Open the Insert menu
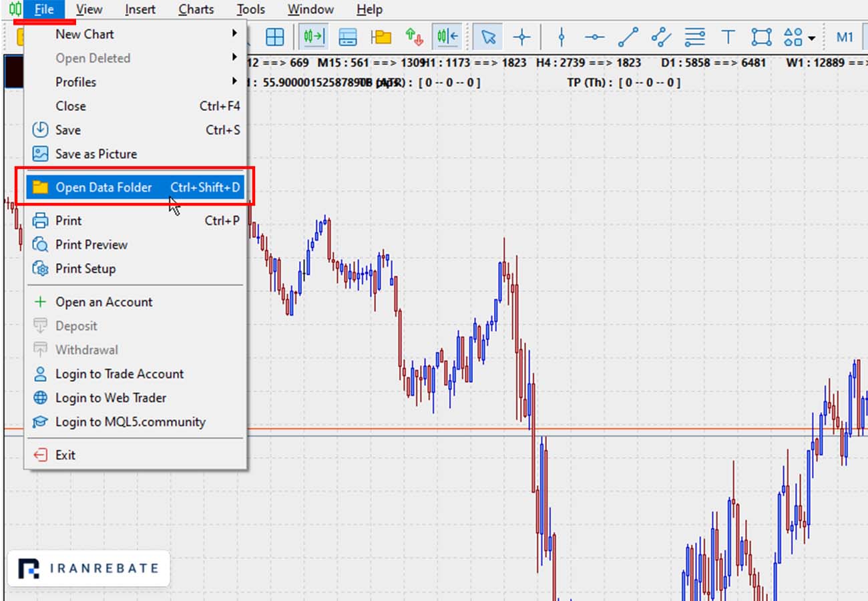 (x=140, y=9)
